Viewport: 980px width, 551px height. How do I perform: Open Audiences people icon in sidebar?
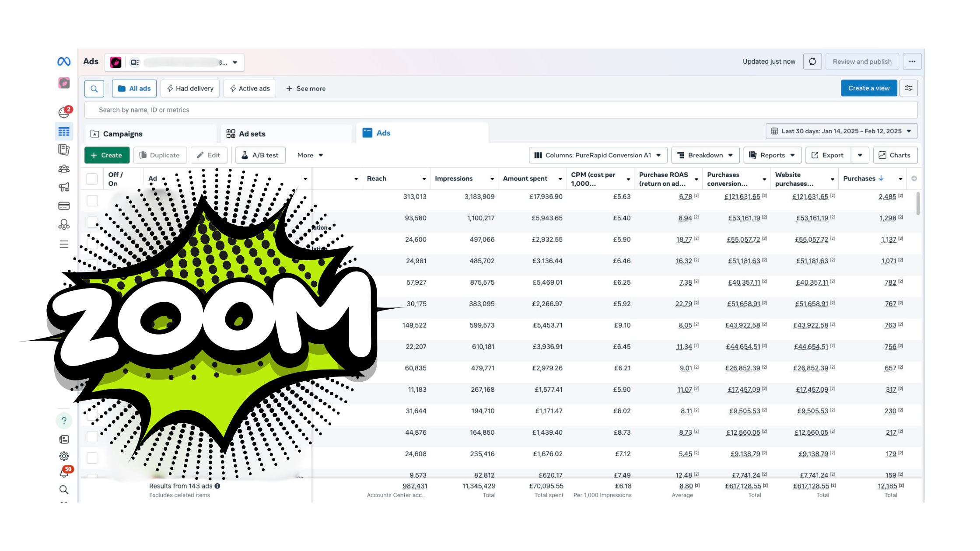point(64,169)
